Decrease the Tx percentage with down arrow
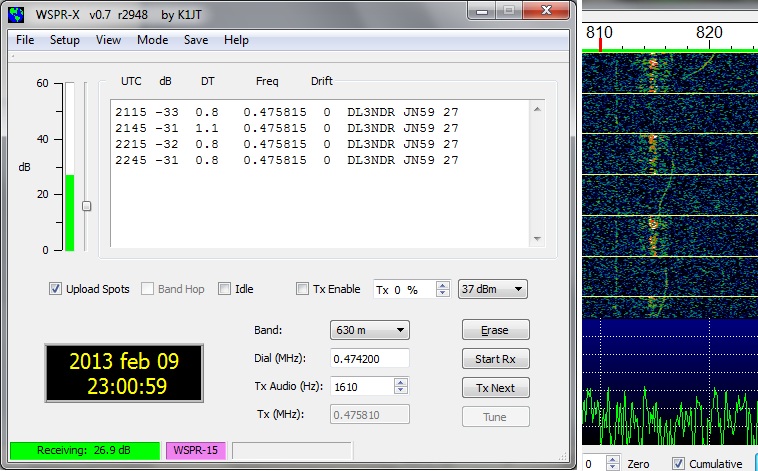758x471 pixels. pyautogui.click(x=442, y=293)
